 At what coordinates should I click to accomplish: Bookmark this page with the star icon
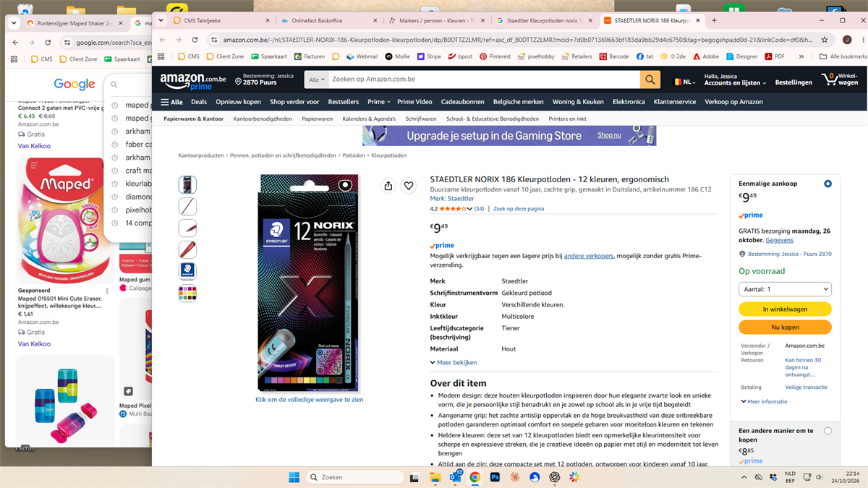click(x=825, y=40)
